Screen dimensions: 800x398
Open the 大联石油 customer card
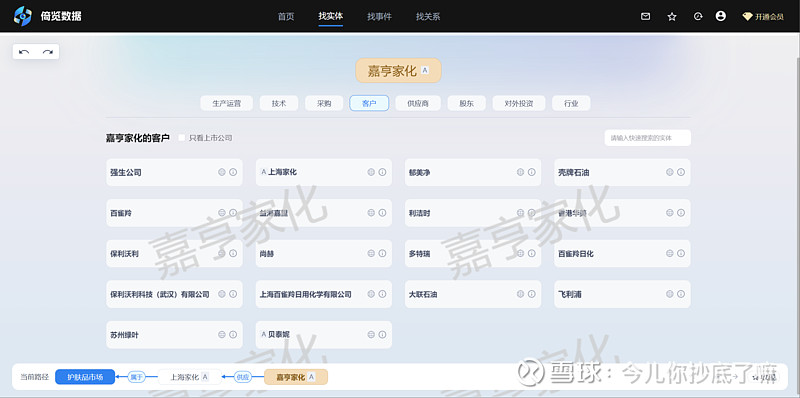point(473,294)
